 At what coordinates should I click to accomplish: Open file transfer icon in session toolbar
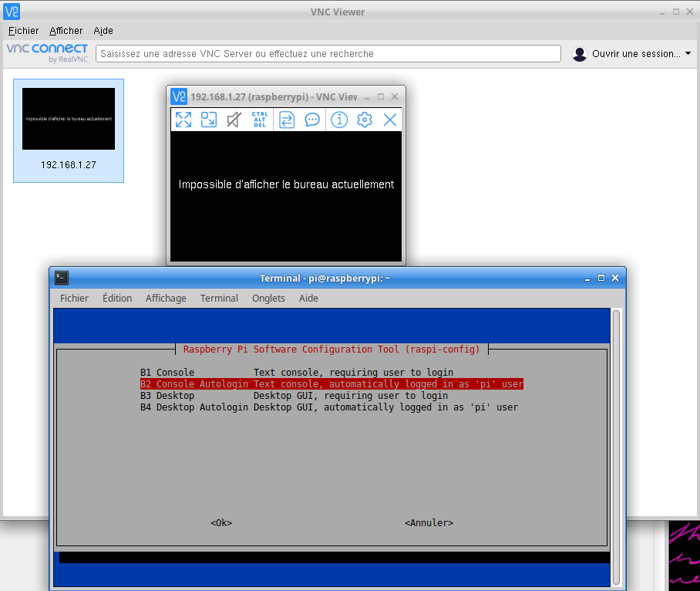[287, 120]
